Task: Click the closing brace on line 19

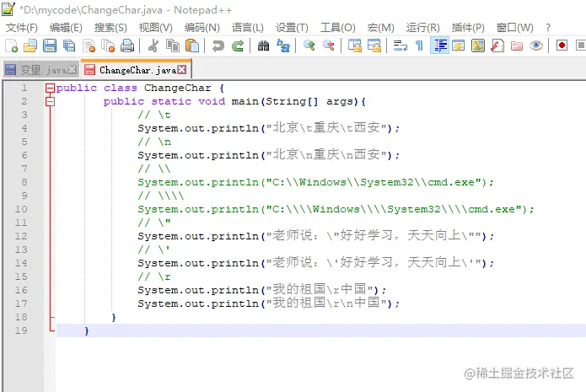Action: coord(87,330)
